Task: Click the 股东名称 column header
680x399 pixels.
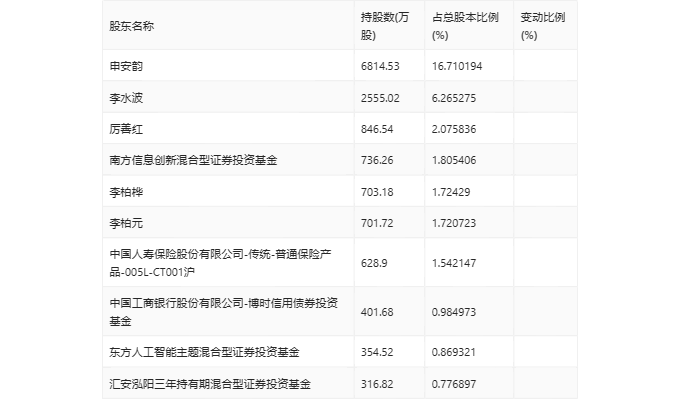Action: pyautogui.click(x=131, y=26)
